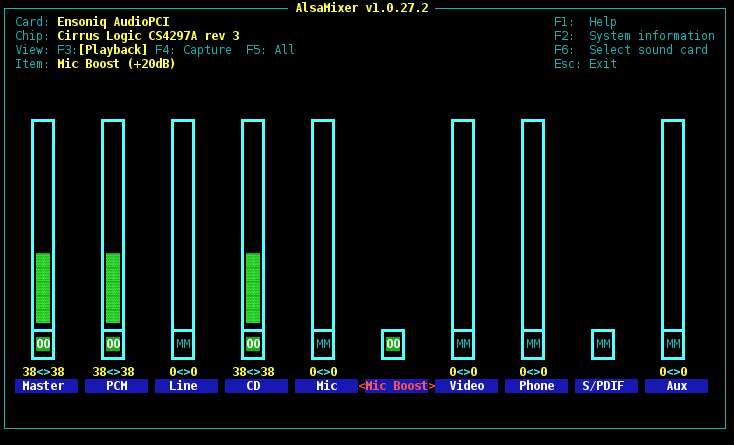Switch to the All view
The width and height of the screenshot is (734, 445).
[x=270, y=50]
